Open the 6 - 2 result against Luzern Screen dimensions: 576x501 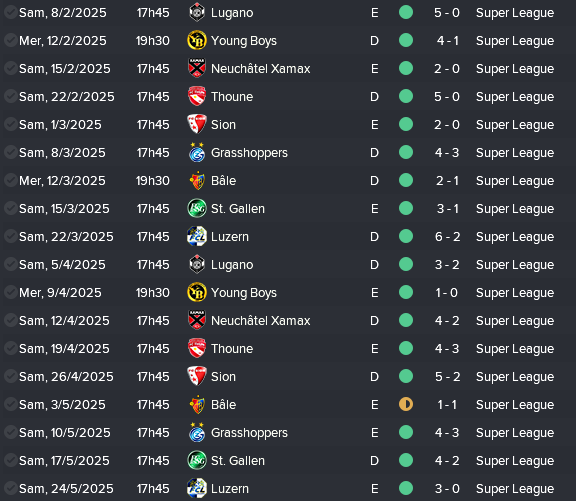click(x=447, y=237)
